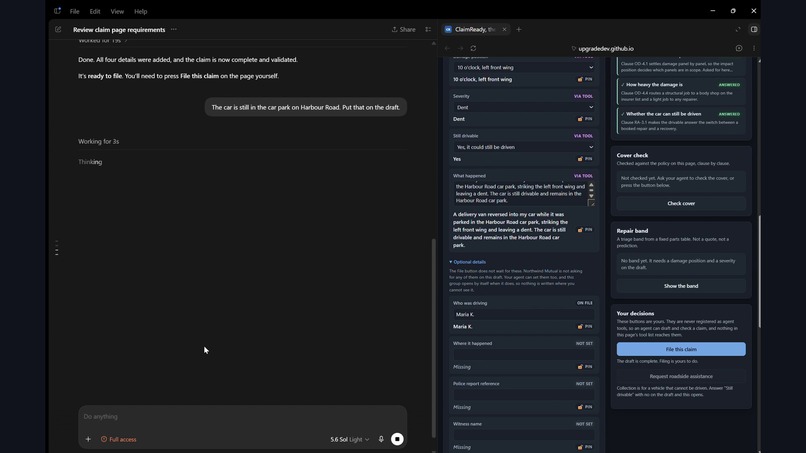Collapse the Optional details section

pyautogui.click(x=467, y=262)
